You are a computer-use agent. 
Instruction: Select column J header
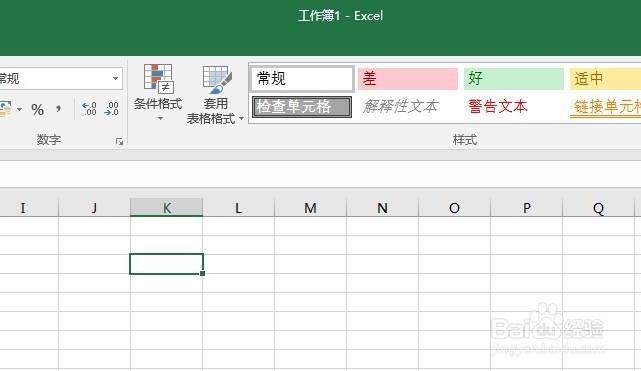pyautogui.click(x=94, y=208)
